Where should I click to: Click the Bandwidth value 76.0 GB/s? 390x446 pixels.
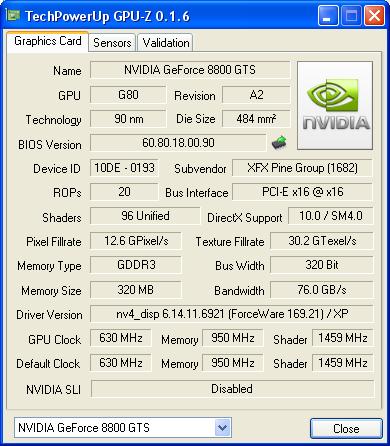coord(322,290)
